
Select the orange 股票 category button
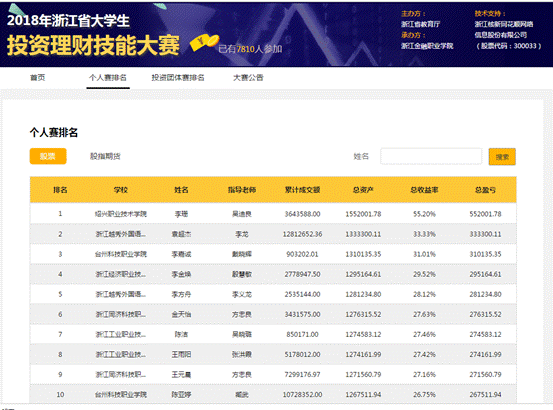click(48, 156)
